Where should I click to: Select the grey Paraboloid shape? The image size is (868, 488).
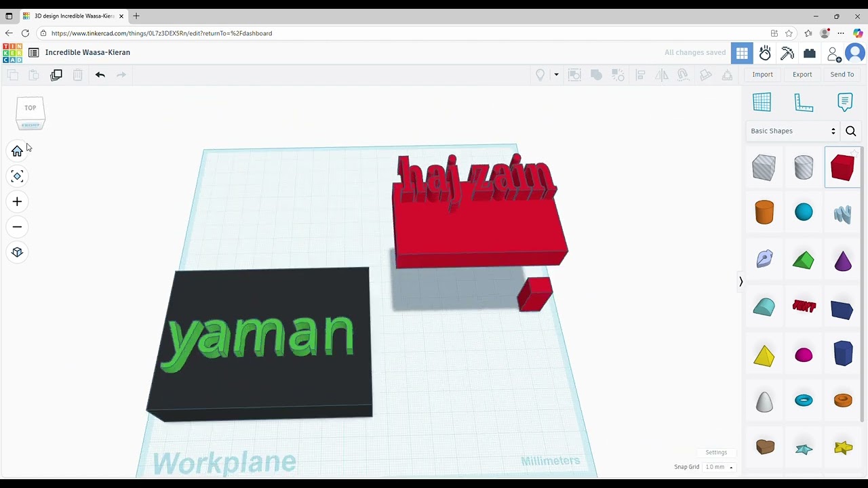pos(764,401)
